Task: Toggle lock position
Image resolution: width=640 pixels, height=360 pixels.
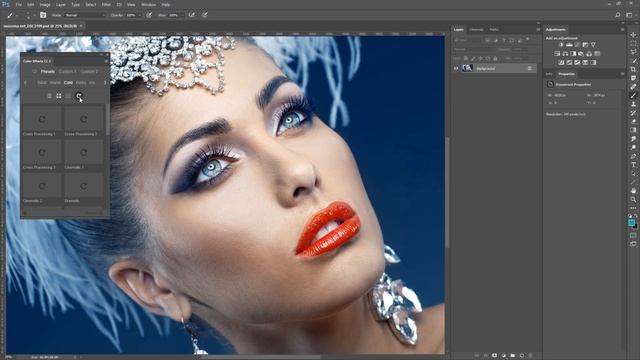Action: click(480, 59)
